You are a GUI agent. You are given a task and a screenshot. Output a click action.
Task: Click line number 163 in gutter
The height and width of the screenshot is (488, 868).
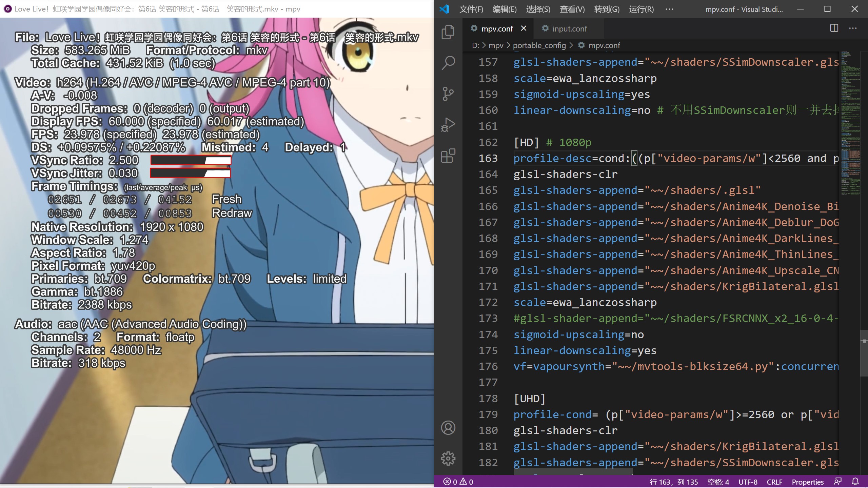point(488,158)
